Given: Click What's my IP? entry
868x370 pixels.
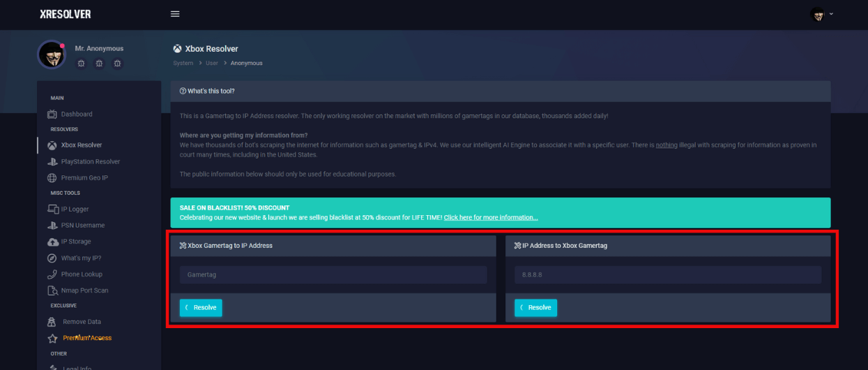Looking at the screenshot, I should point(81,258).
